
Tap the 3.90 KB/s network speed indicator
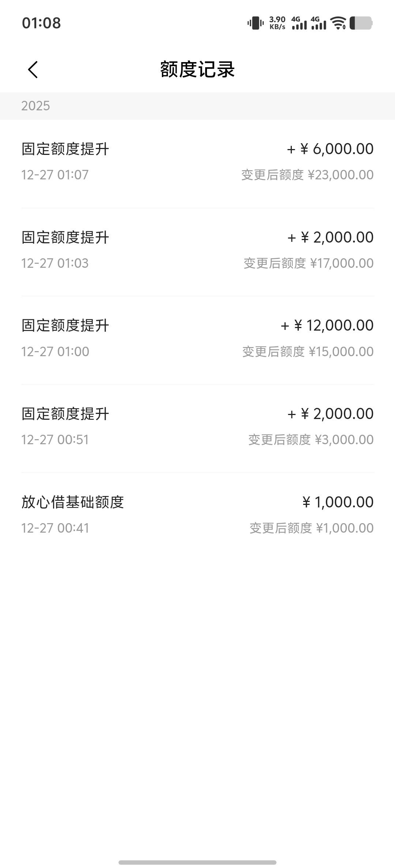pos(277,23)
